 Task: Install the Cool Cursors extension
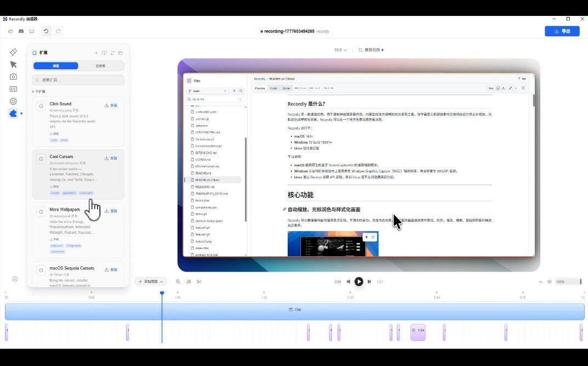111,159
